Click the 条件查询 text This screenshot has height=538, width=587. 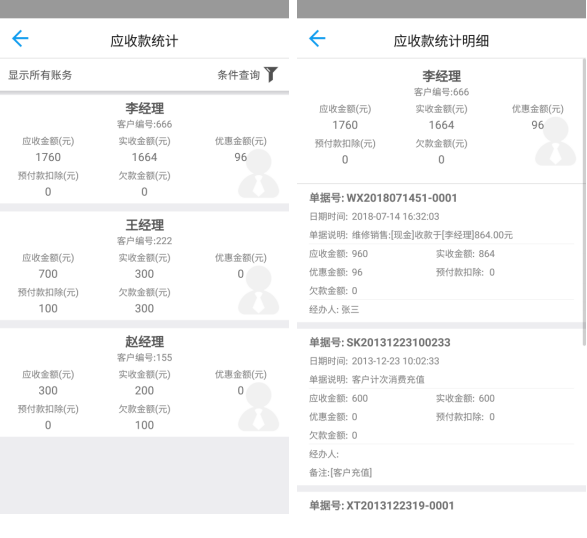point(238,75)
